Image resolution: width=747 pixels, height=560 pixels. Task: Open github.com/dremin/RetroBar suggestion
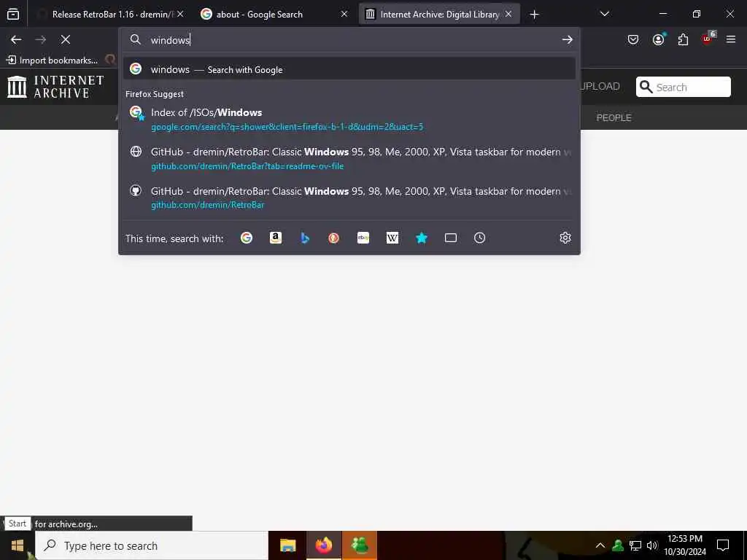(x=349, y=198)
